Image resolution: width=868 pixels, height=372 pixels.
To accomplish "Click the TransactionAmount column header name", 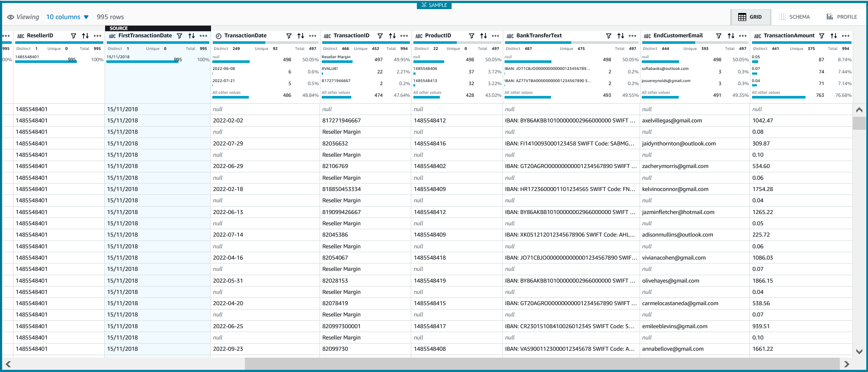I will pos(789,36).
